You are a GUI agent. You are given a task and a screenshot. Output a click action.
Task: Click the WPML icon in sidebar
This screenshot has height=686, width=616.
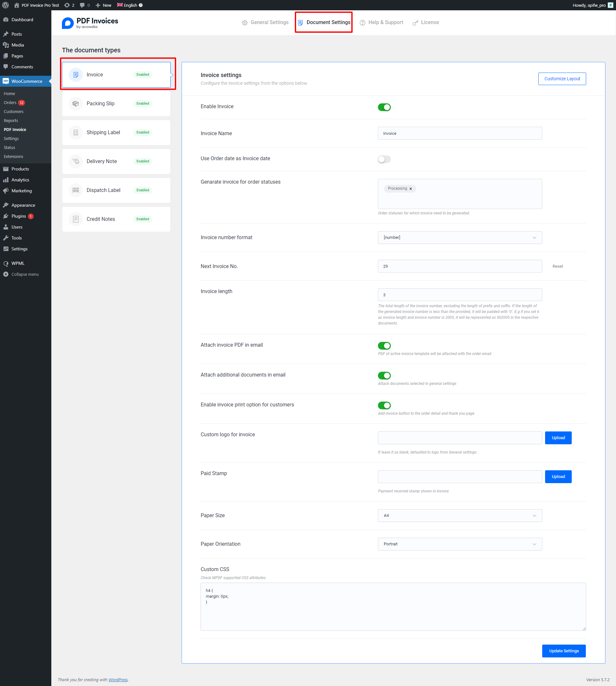[x=6, y=264]
